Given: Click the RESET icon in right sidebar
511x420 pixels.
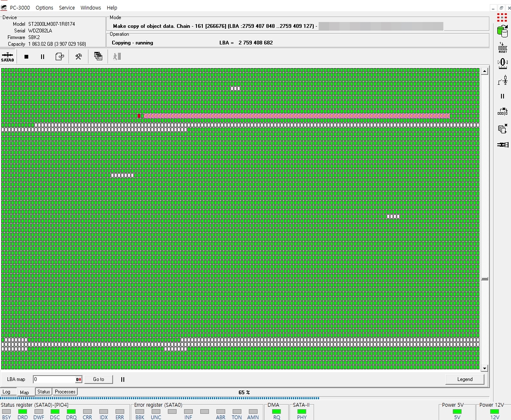Looking at the screenshot, I should [503, 47].
